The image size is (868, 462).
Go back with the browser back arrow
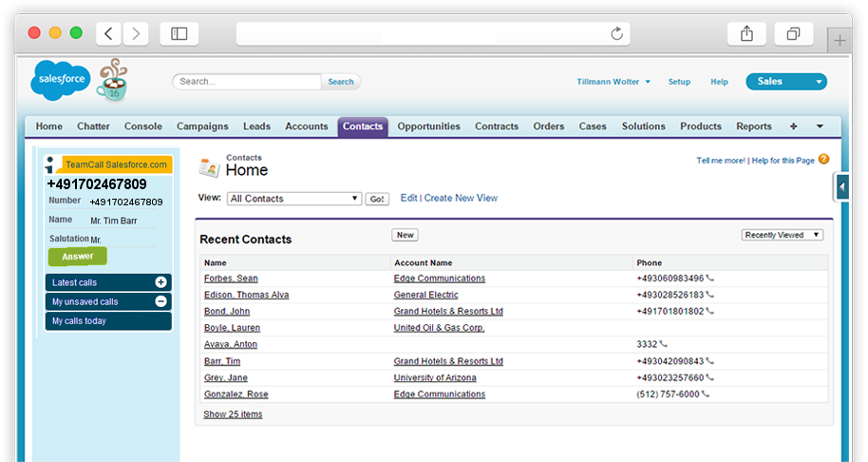point(109,34)
